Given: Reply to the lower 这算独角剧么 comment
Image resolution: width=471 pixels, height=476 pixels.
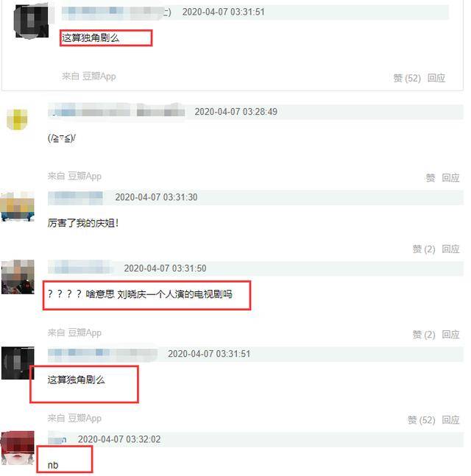Looking at the screenshot, I should click(450, 420).
